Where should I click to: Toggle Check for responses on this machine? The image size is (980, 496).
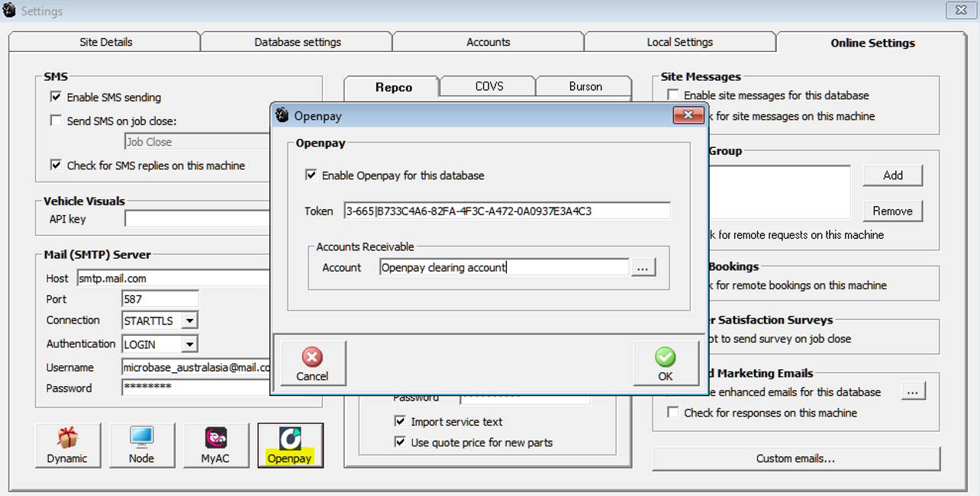673,412
